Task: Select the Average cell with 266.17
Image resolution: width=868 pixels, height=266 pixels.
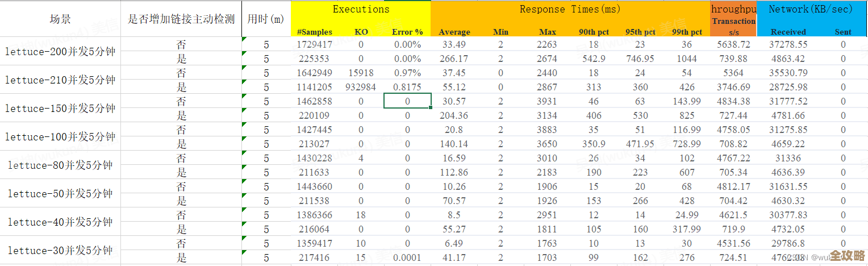Action: (x=454, y=59)
